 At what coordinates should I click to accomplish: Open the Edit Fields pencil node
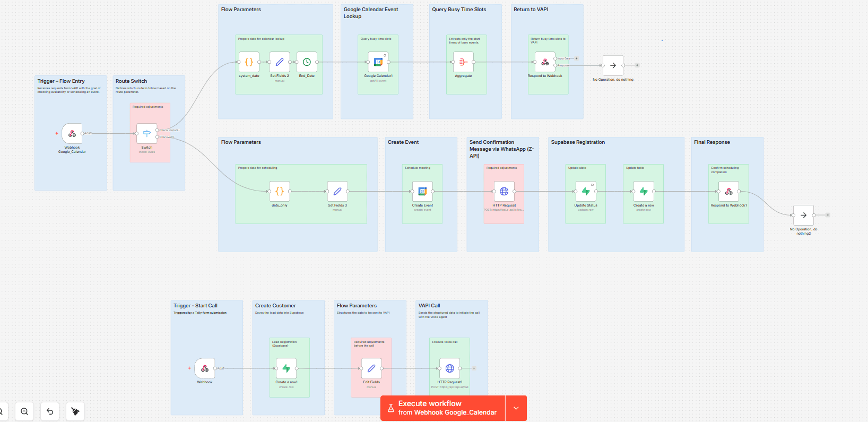(371, 368)
